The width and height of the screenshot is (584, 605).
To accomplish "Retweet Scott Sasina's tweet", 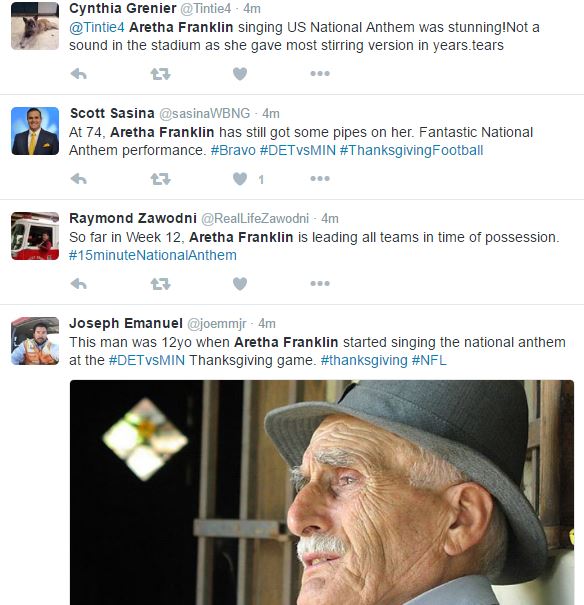I will tap(160, 179).
